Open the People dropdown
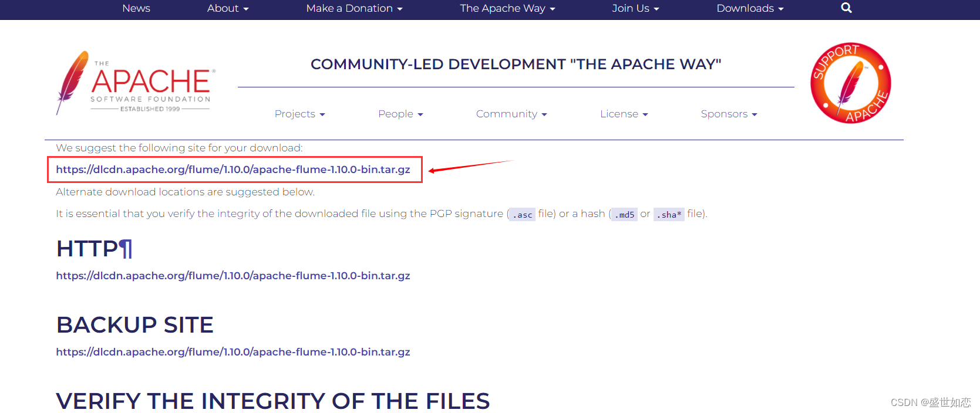The height and width of the screenshot is (413, 980). tap(400, 114)
